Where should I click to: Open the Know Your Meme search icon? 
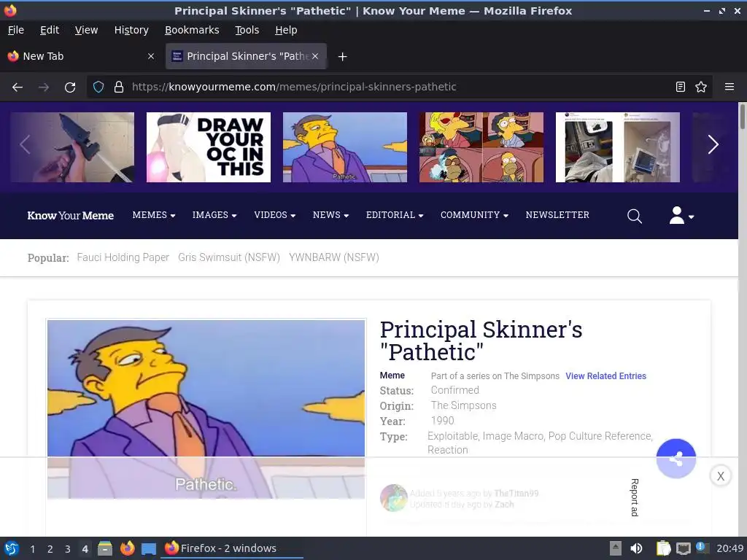point(634,216)
